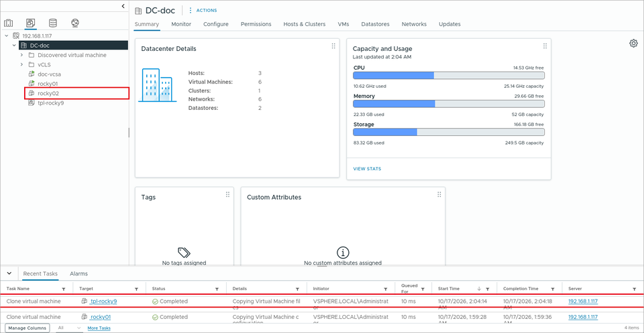Image resolution: width=644 pixels, height=333 pixels.
Task: Switch to the Summary tab
Action: pyautogui.click(x=147, y=24)
